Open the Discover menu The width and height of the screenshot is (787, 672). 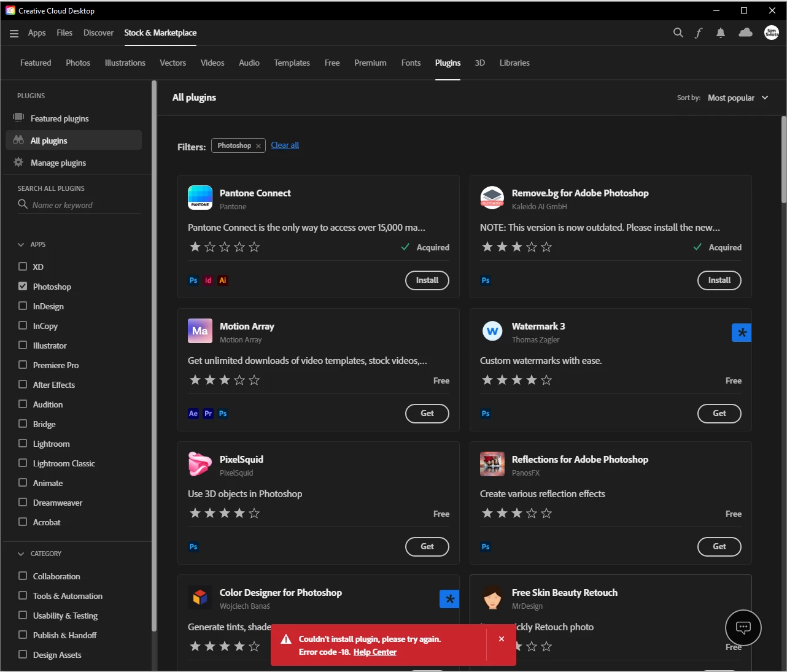click(x=98, y=33)
